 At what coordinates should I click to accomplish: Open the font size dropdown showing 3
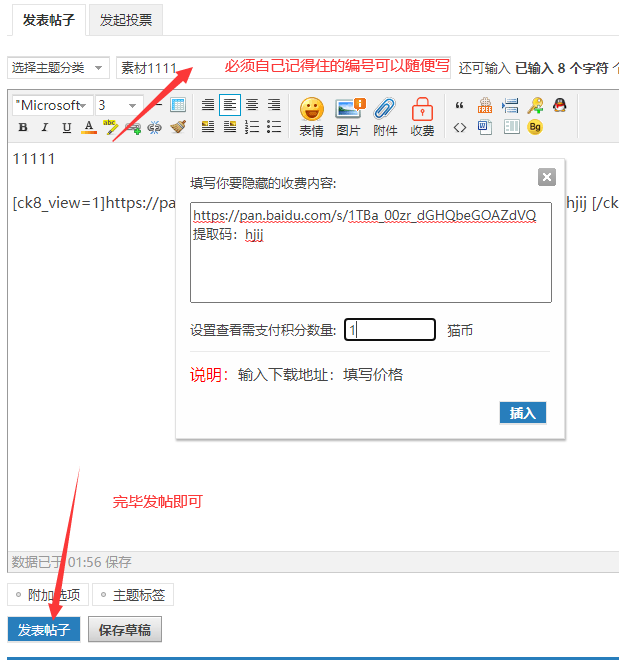[118, 105]
